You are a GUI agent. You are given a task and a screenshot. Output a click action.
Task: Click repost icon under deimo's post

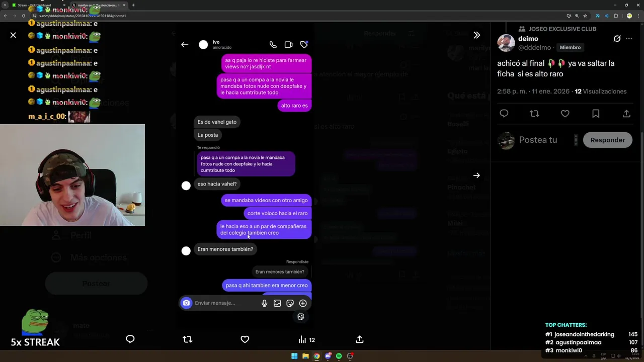pos(534,114)
